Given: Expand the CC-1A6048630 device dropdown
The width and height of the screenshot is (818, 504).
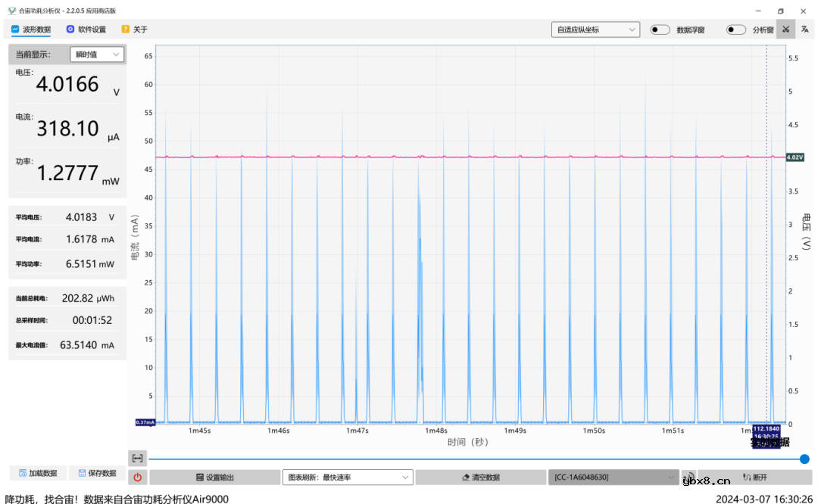Looking at the screenshot, I should coord(613,478).
